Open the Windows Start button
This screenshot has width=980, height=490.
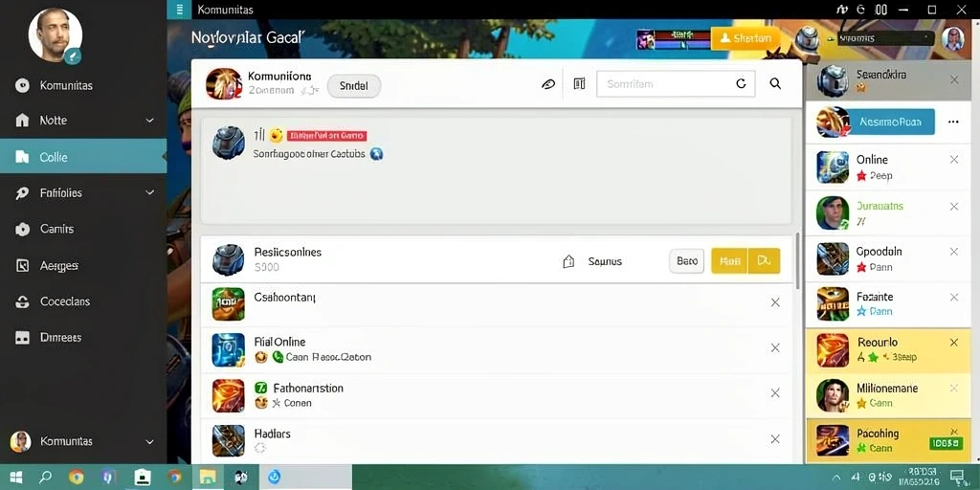15,478
